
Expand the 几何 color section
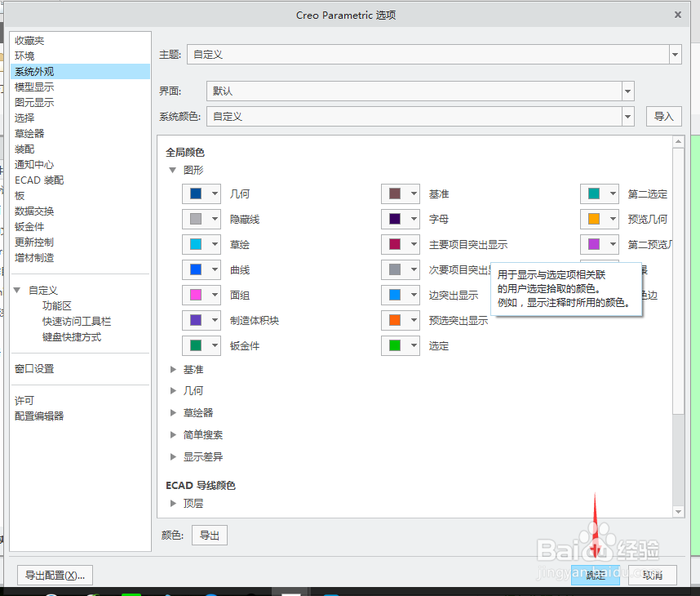tap(173, 391)
